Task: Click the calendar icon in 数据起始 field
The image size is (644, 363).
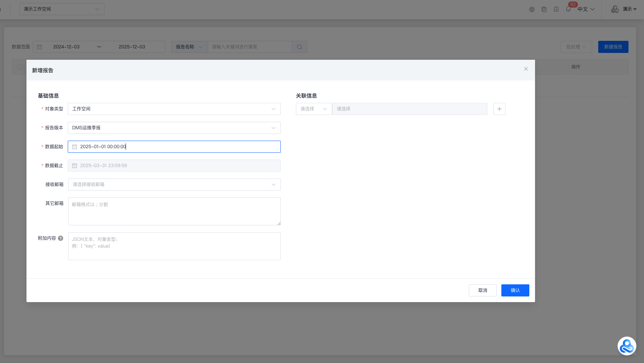Action: [75, 147]
